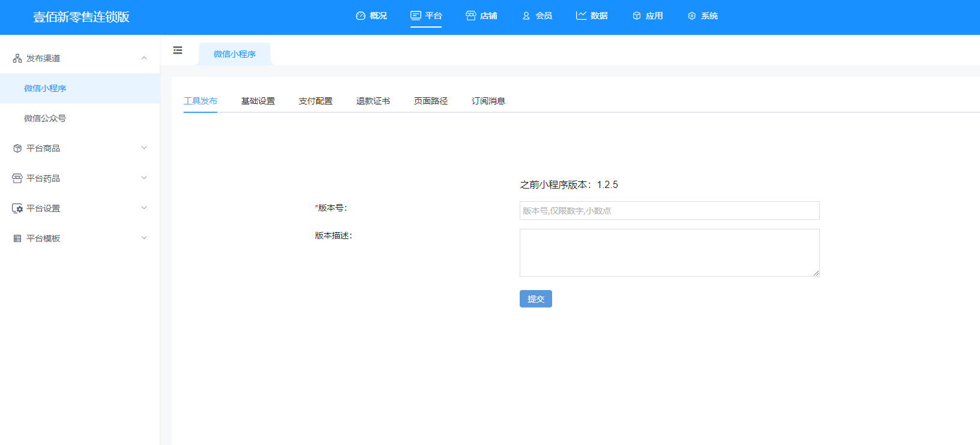Click the 版本描述 textarea resize handle
Image resolution: width=980 pixels, height=445 pixels.
click(816, 273)
